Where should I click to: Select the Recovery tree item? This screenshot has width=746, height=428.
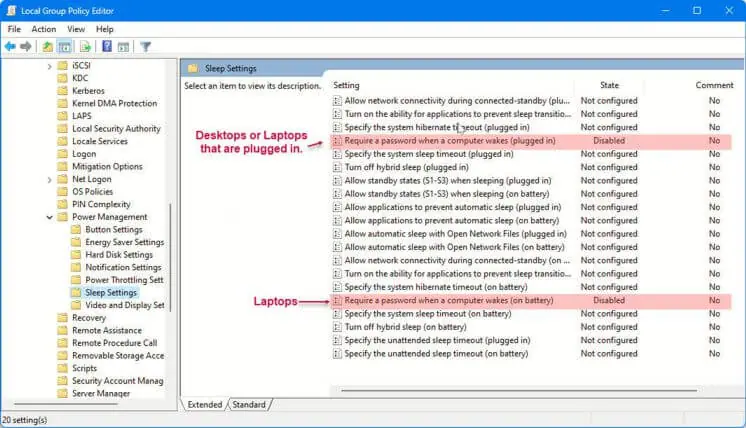[88, 318]
